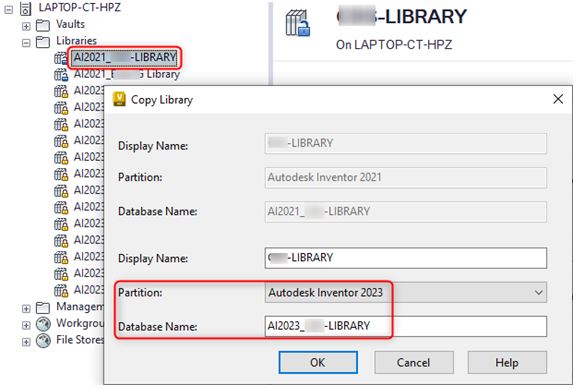
Task: Expand the File Stores node
Action: [26, 342]
